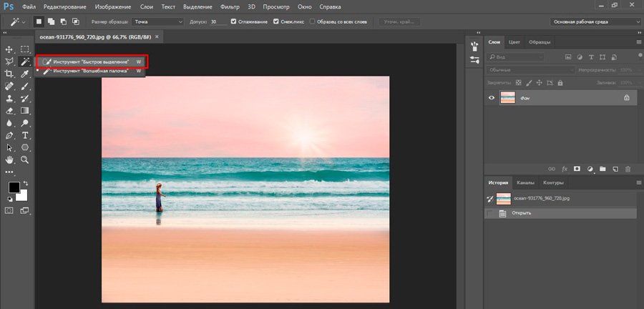
Task: Click the foreground color black swatch
Action: click(14, 187)
